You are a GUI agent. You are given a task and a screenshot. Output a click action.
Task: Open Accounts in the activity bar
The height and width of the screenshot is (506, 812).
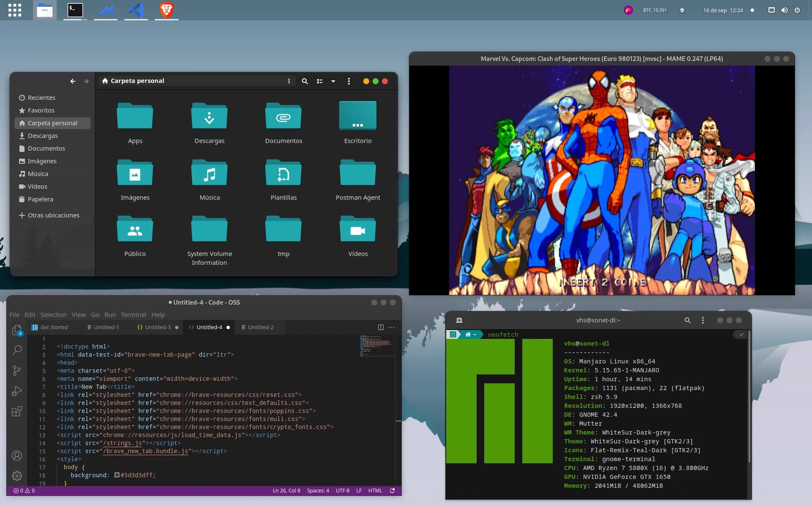tap(17, 456)
